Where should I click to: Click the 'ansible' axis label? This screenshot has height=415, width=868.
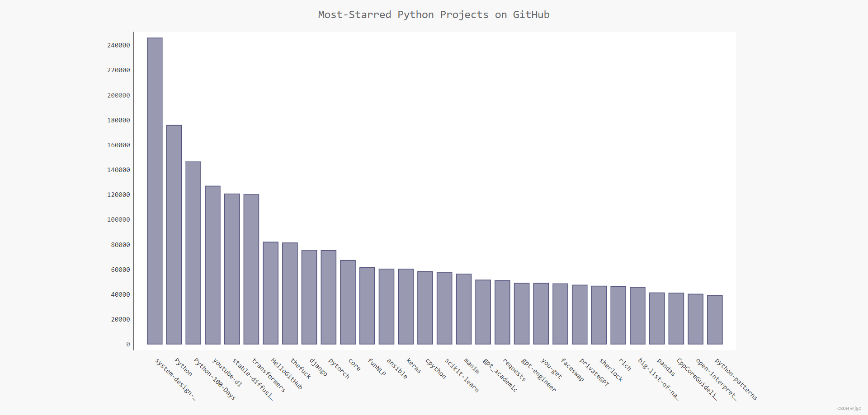(x=397, y=368)
